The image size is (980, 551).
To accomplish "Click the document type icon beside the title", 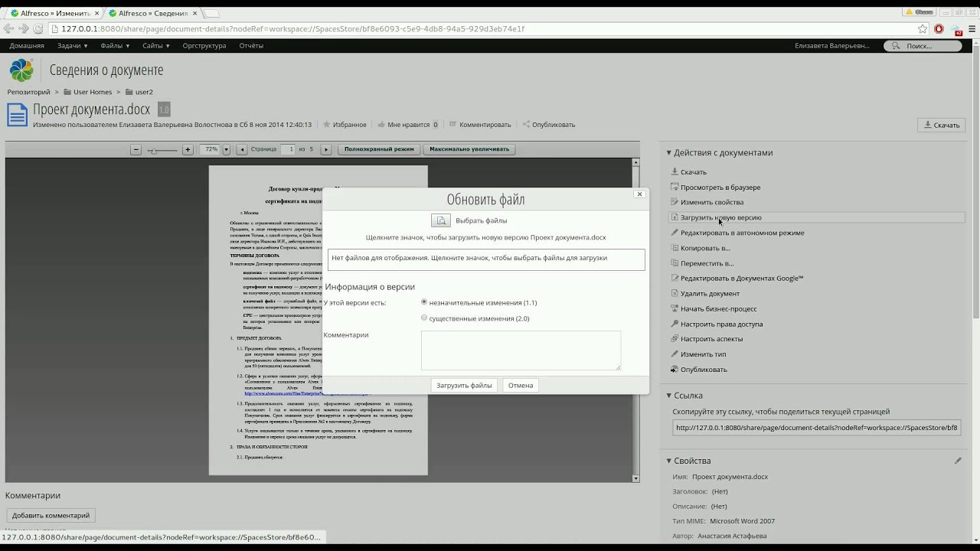I will coord(17,115).
